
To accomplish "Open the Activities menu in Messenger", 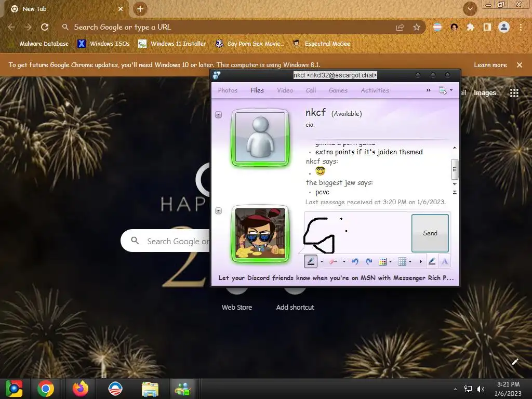I will pos(375,90).
